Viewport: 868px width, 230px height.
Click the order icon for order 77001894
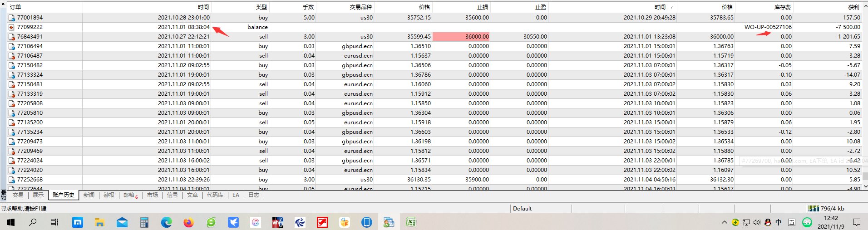tap(12, 18)
